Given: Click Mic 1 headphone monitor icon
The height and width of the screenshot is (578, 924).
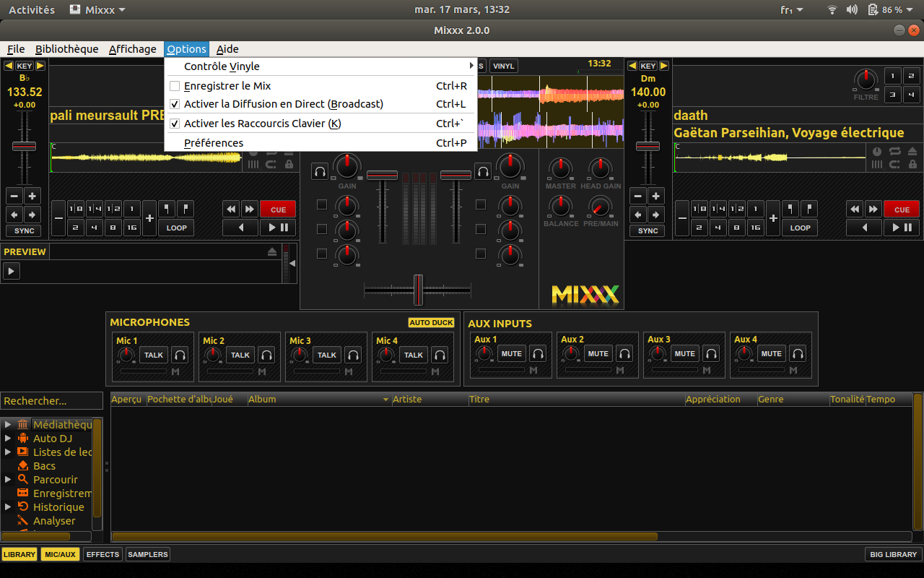Looking at the screenshot, I should pyautogui.click(x=180, y=355).
